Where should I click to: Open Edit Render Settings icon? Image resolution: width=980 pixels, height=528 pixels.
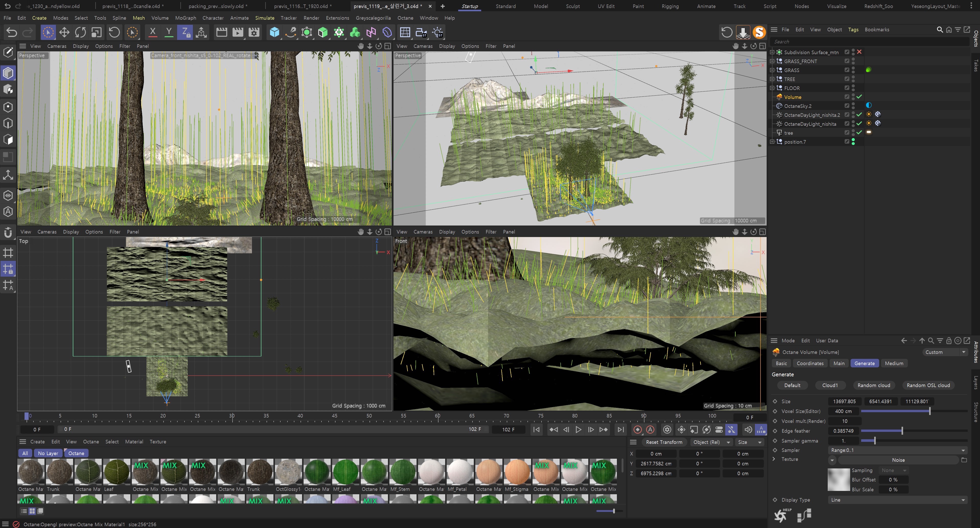coord(254,32)
